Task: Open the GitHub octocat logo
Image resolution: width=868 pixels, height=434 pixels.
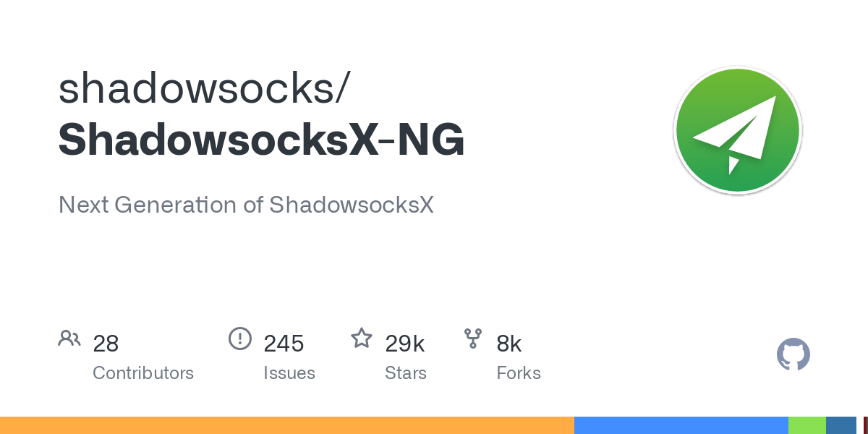Action: click(x=793, y=355)
